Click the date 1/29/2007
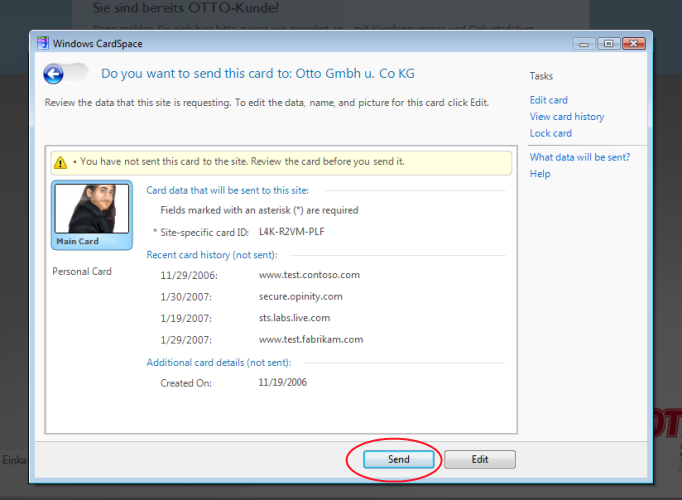682x500 pixels. pyautogui.click(x=186, y=340)
